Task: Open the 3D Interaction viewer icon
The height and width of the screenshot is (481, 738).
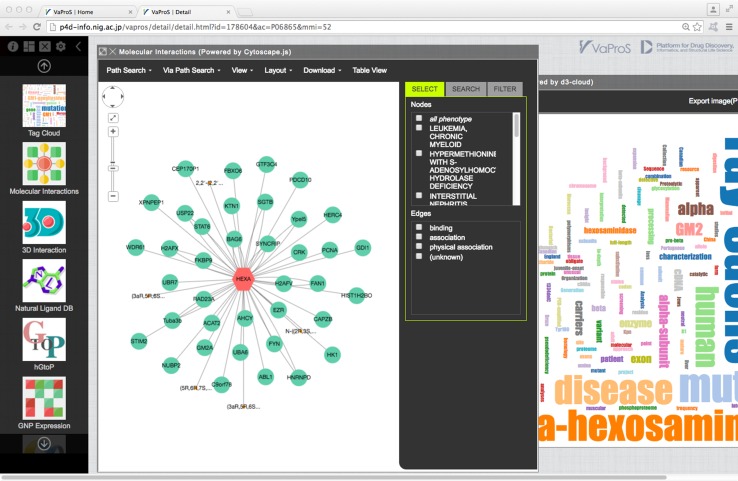Action: click(44, 223)
